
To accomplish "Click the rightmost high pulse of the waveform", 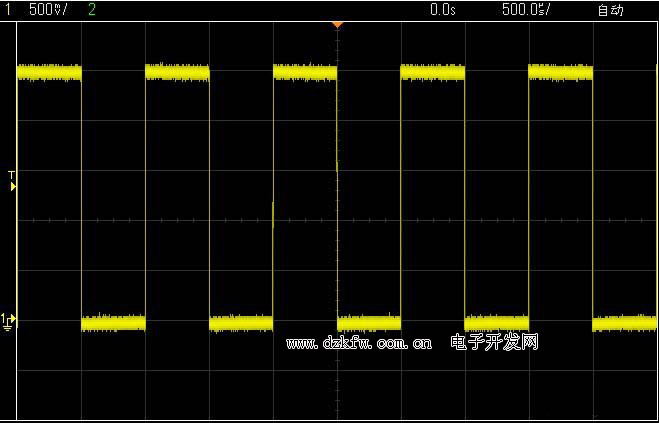I will [560, 72].
